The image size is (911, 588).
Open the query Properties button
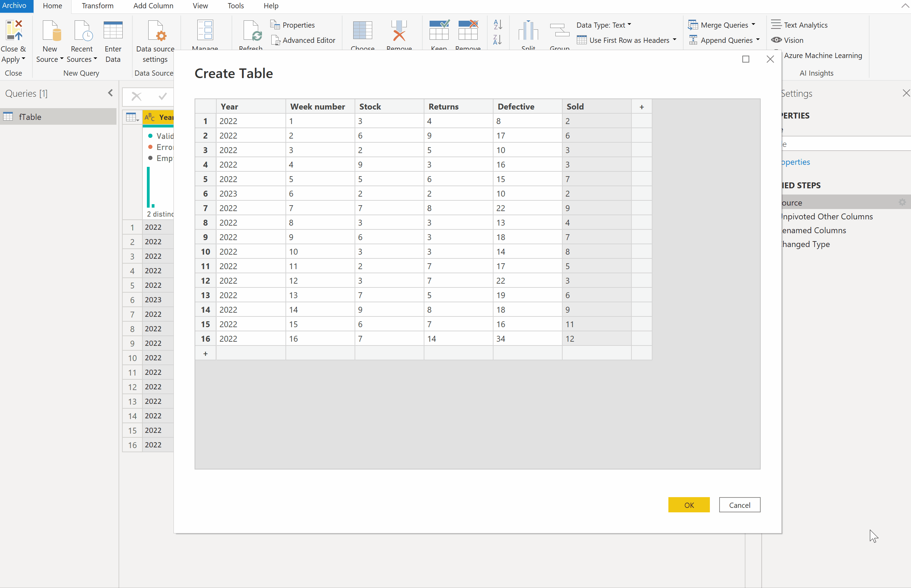293,25
